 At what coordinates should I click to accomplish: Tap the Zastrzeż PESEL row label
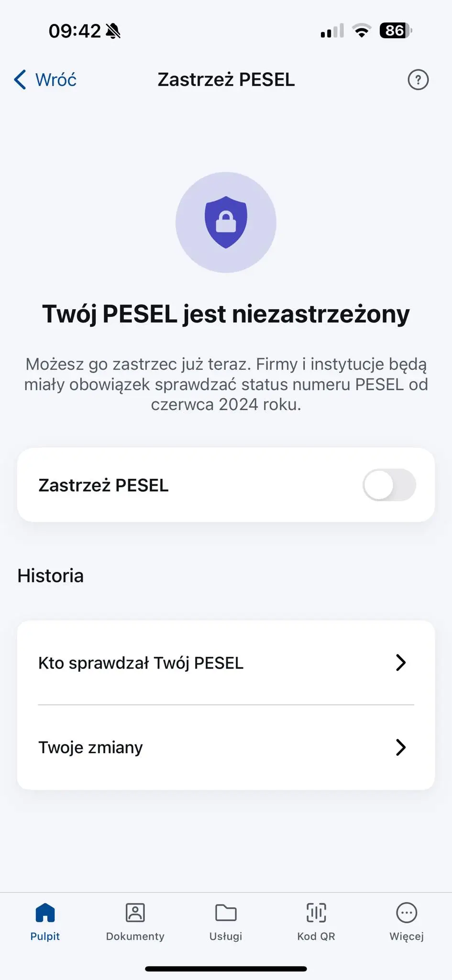coord(104,485)
